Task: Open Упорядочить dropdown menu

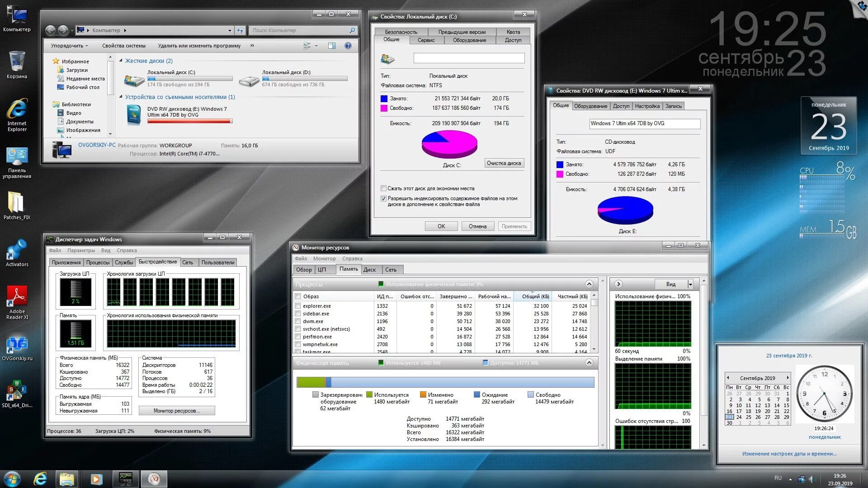Action: [69, 46]
